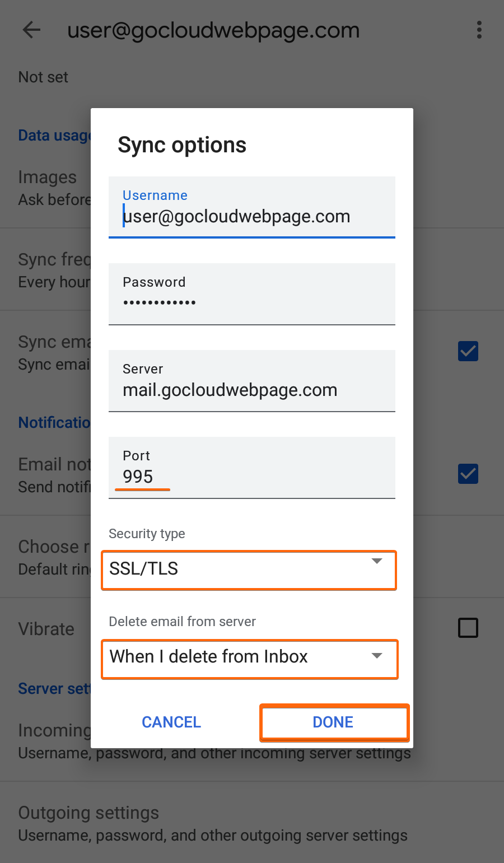Viewport: 504px width, 863px height.
Task: Click the Server settings section header
Action: point(54,688)
